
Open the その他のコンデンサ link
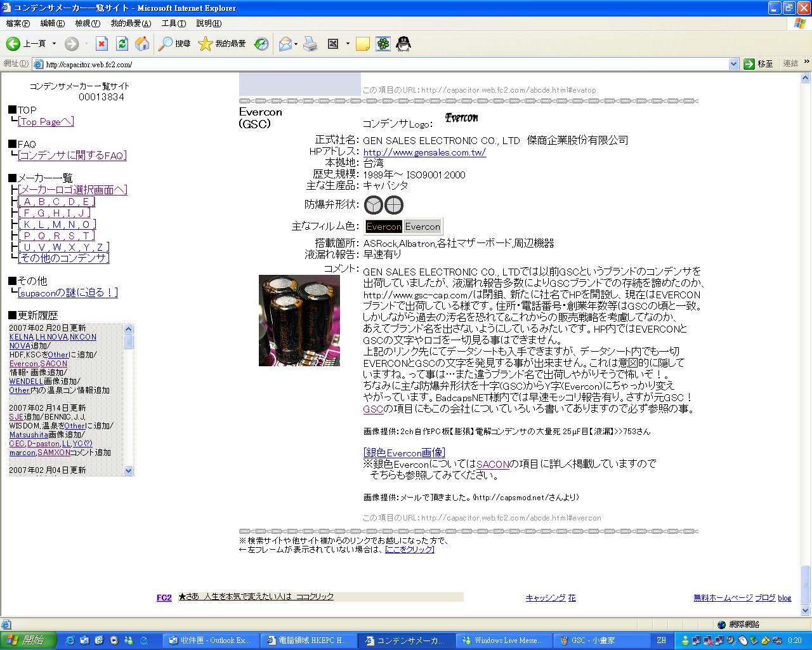click(x=63, y=258)
